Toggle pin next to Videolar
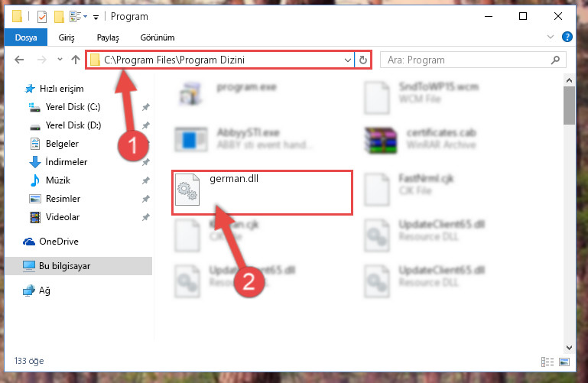 146,217
